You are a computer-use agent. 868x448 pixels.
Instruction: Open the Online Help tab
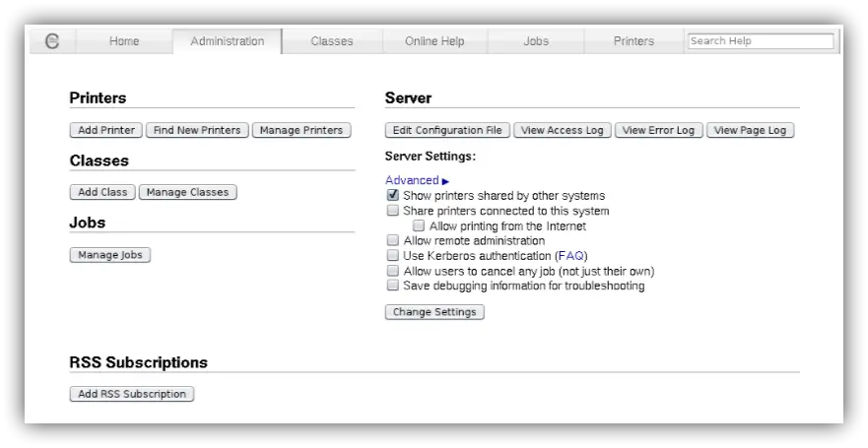click(x=434, y=41)
